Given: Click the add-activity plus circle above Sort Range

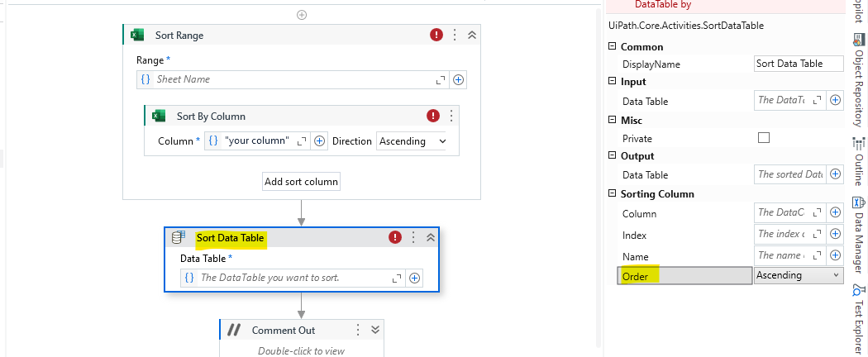Looking at the screenshot, I should pyautogui.click(x=302, y=14).
